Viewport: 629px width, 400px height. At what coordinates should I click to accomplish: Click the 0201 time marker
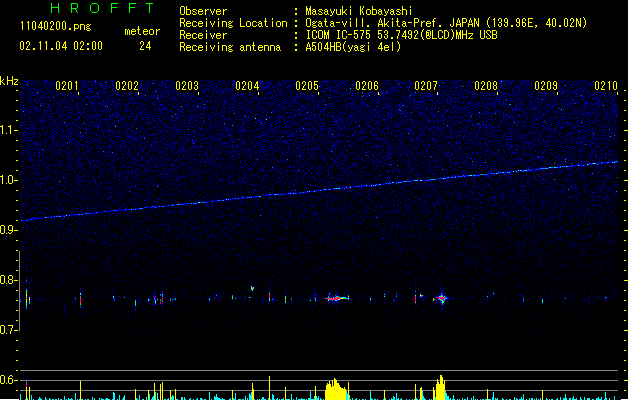click(x=67, y=86)
